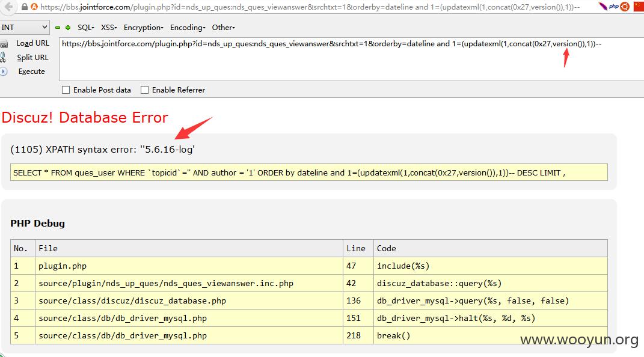Click the browser back arrow button
Screen dimensions: 644x357
point(8,7)
